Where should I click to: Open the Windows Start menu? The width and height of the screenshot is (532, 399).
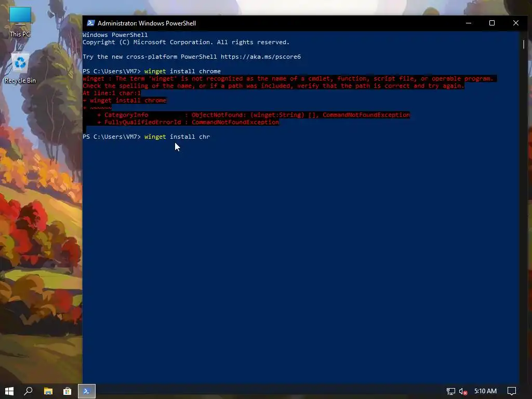coord(9,391)
